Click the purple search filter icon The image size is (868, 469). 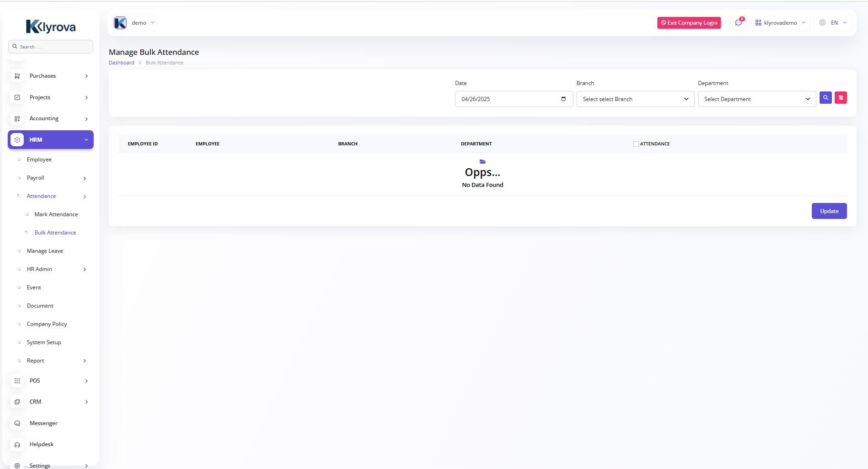pyautogui.click(x=825, y=98)
